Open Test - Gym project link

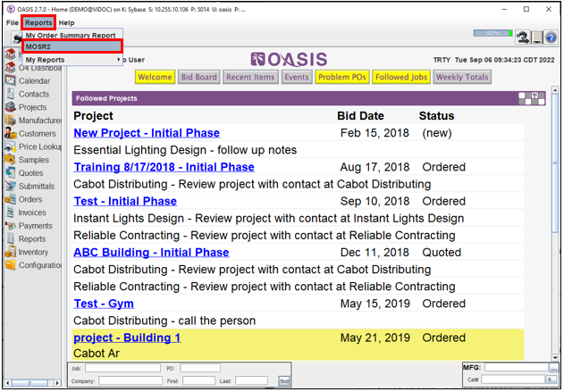(x=104, y=304)
